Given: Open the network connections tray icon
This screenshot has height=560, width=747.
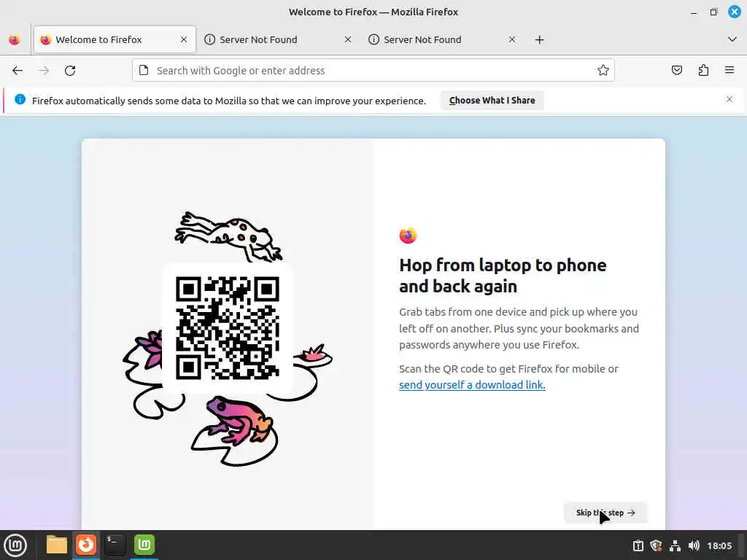Looking at the screenshot, I should pos(675,545).
